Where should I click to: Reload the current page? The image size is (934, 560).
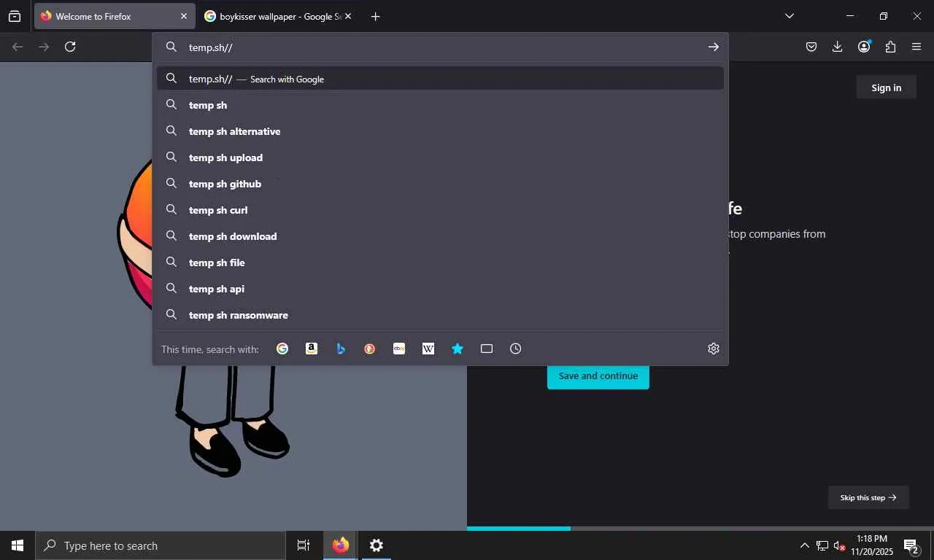tap(70, 47)
